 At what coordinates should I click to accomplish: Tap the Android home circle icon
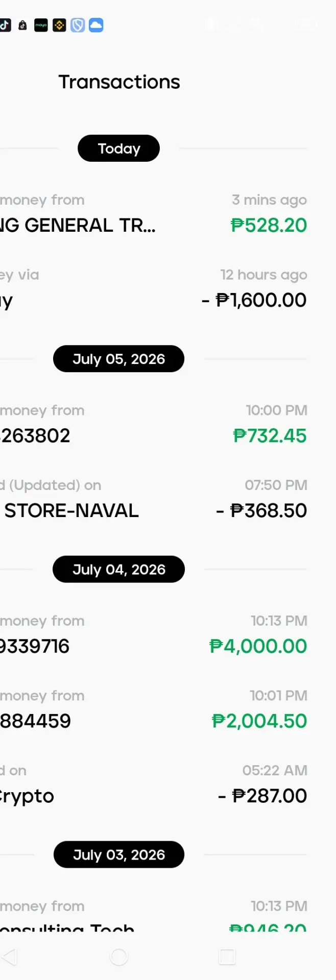[119, 957]
